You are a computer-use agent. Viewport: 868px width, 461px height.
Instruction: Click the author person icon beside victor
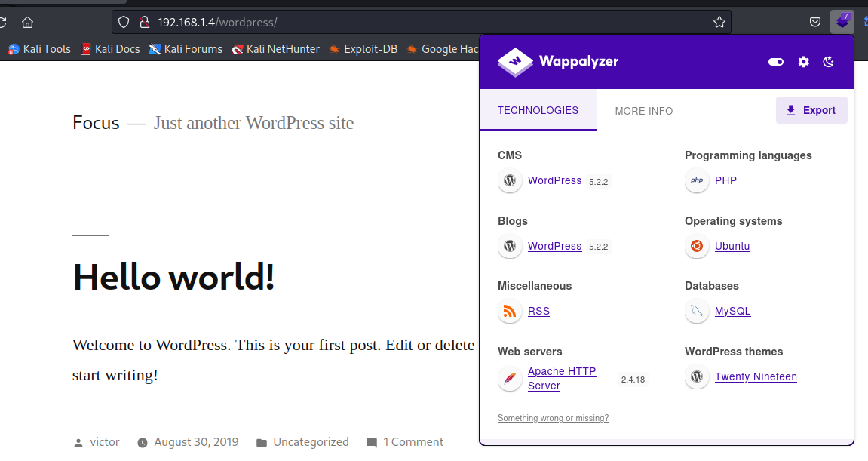[x=78, y=443]
